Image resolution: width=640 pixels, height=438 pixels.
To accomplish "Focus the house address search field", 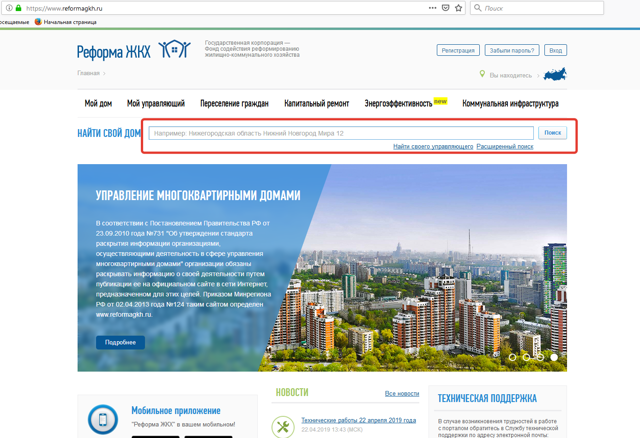I will [341, 133].
